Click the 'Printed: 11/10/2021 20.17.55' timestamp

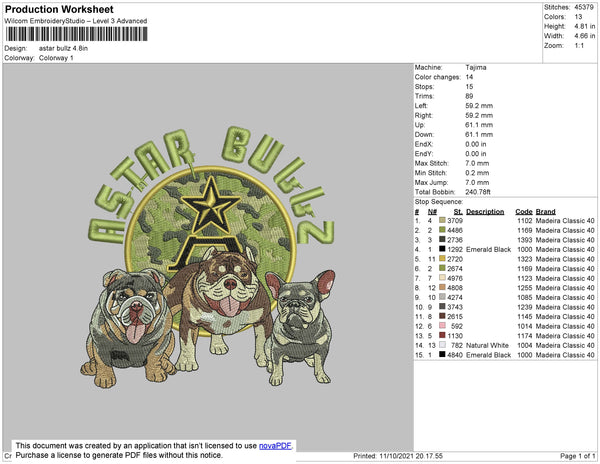398,456
